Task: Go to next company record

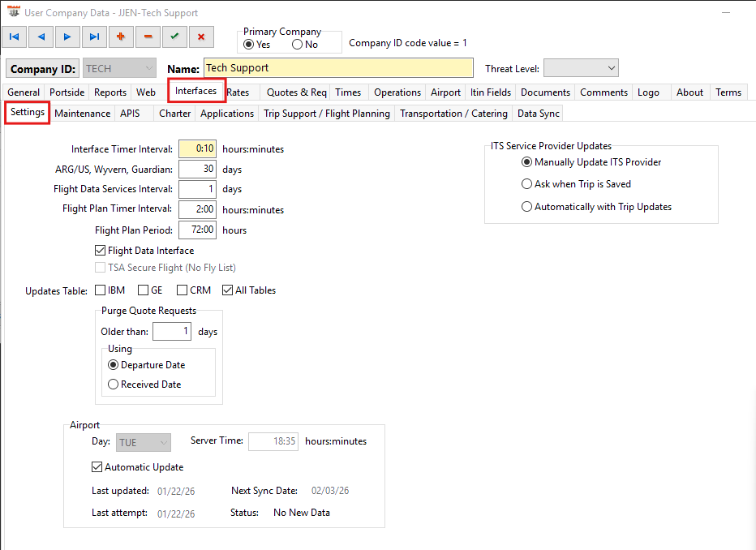Action: coord(67,37)
